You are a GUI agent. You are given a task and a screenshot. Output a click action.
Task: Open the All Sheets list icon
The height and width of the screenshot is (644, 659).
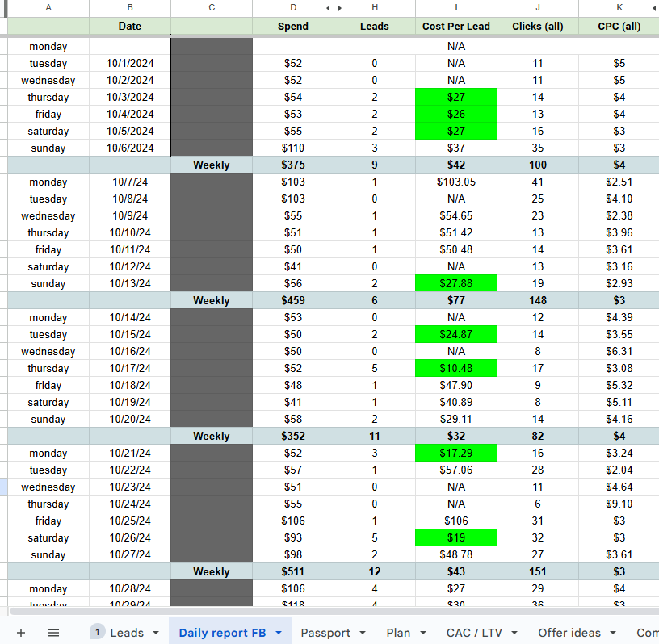[53, 633]
